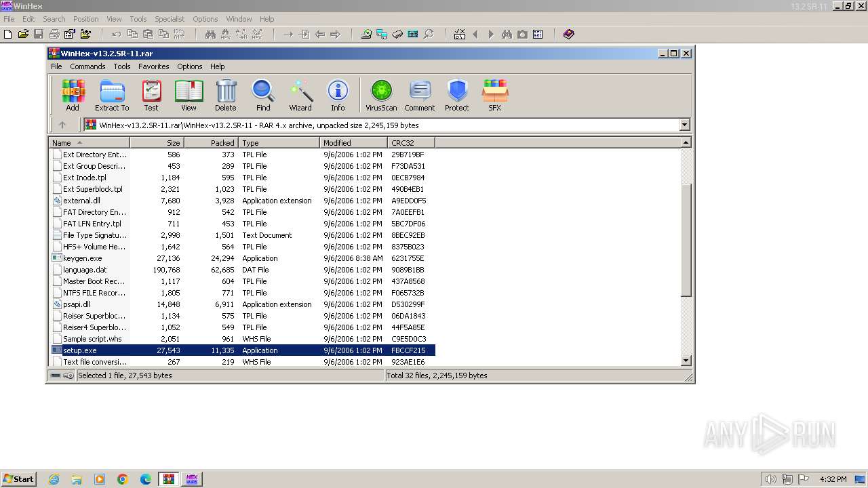The height and width of the screenshot is (488, 868).
Task: Sort file list by Name column
Action: (89, 143)
